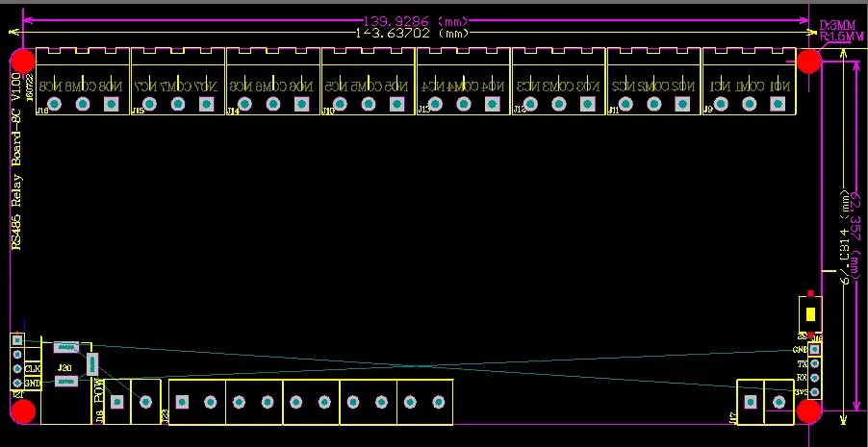Image resolution: width=868 pixels, height=447 pixels.
Task: Select the RX pad on J19 header
Action: 814,378
